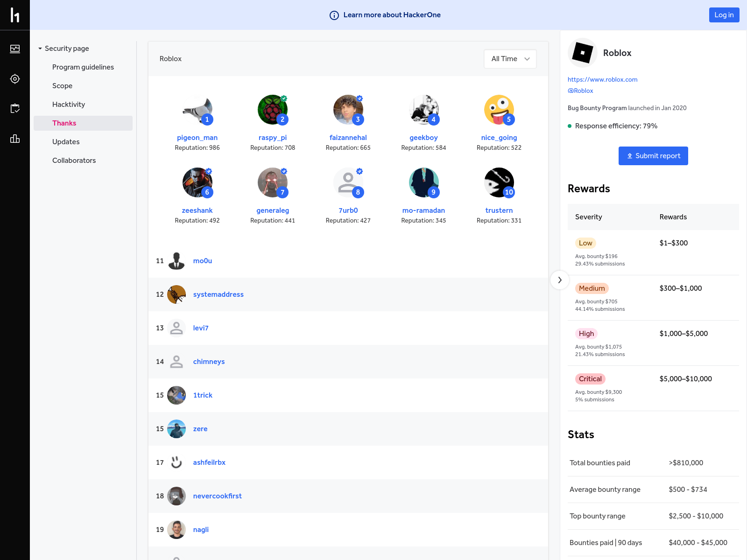This screenshot has height=560, width=747.
Task: Click the Critical severity badge
Action: pyautogui.click(x=590, y=379)
